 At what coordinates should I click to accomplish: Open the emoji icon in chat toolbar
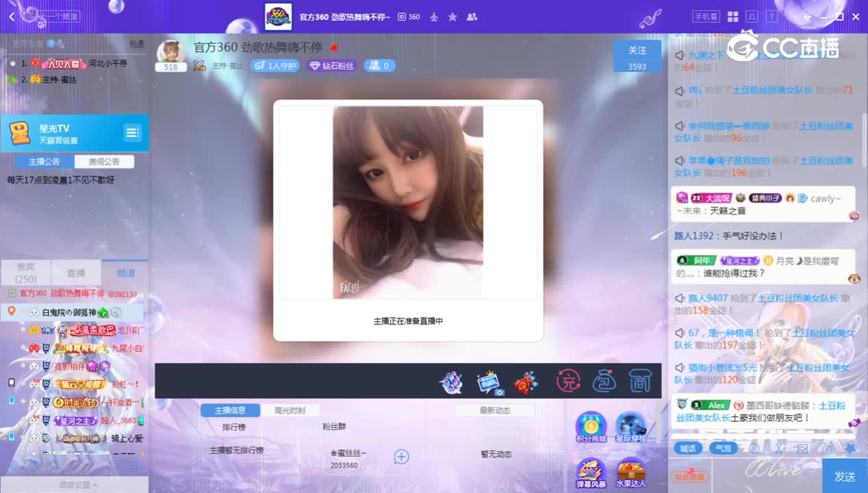[x=754, y=448]
